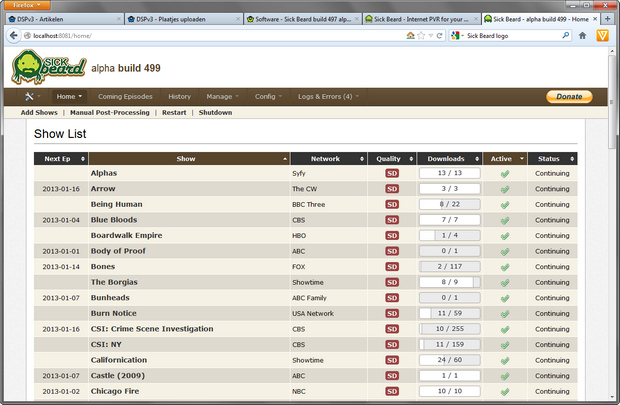Bookmark the page with the star icon
This screenshot has width=620, height=405.
[x=421, y=36]
